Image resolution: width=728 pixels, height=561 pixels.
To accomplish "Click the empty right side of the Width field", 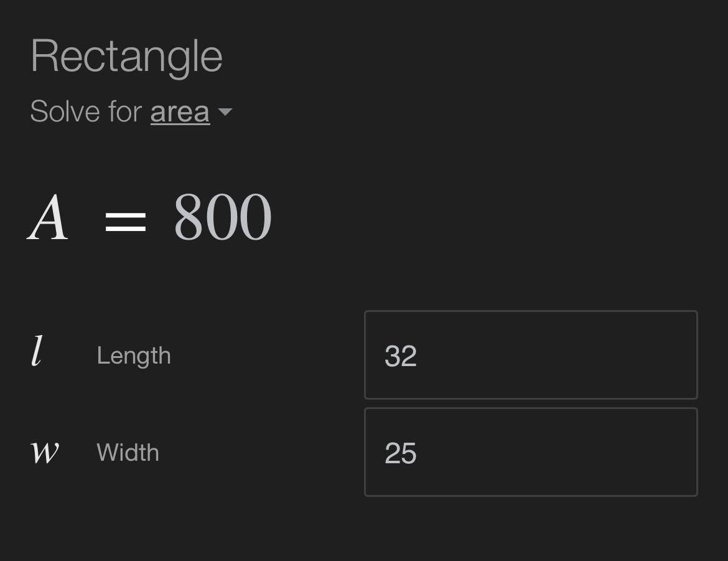I will (x=622, y=452).
